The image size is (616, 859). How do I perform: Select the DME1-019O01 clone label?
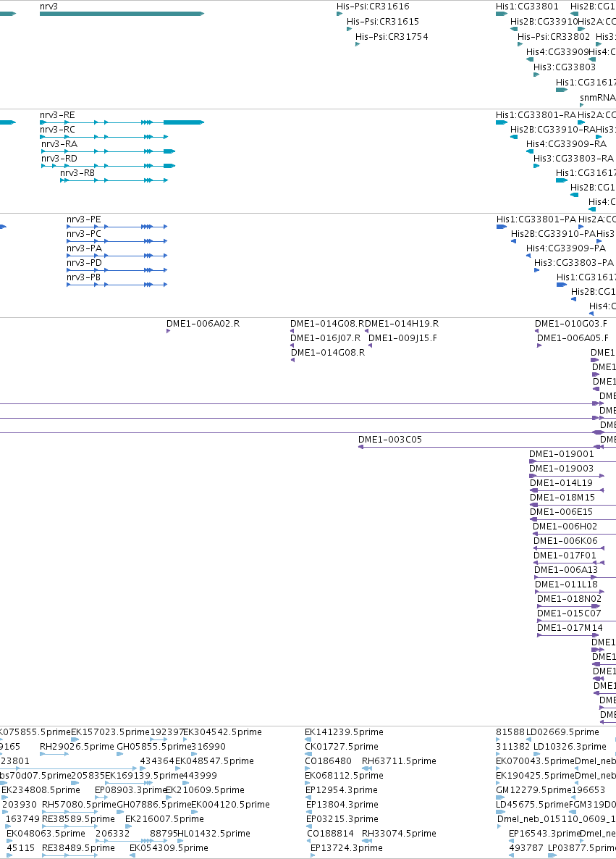(561, 454)
